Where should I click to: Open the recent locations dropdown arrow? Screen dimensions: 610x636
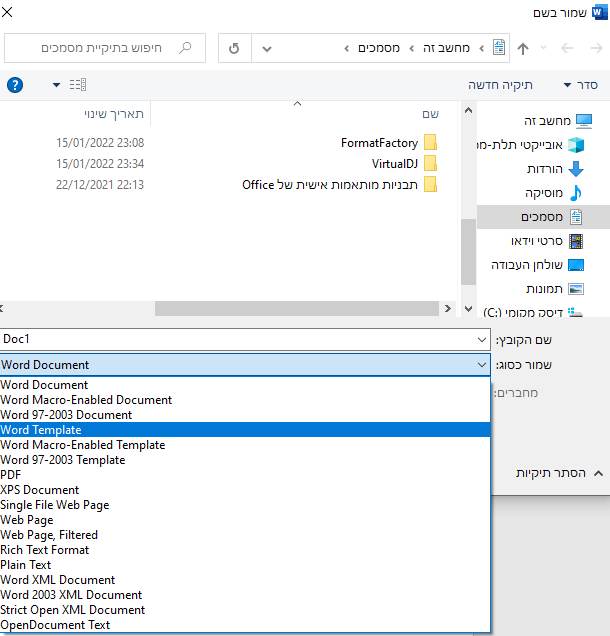pyautogui.click(x=543, y=48)
